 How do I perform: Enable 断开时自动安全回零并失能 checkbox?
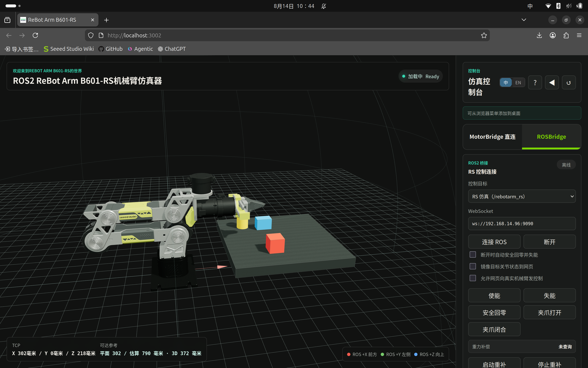point(473,255)
